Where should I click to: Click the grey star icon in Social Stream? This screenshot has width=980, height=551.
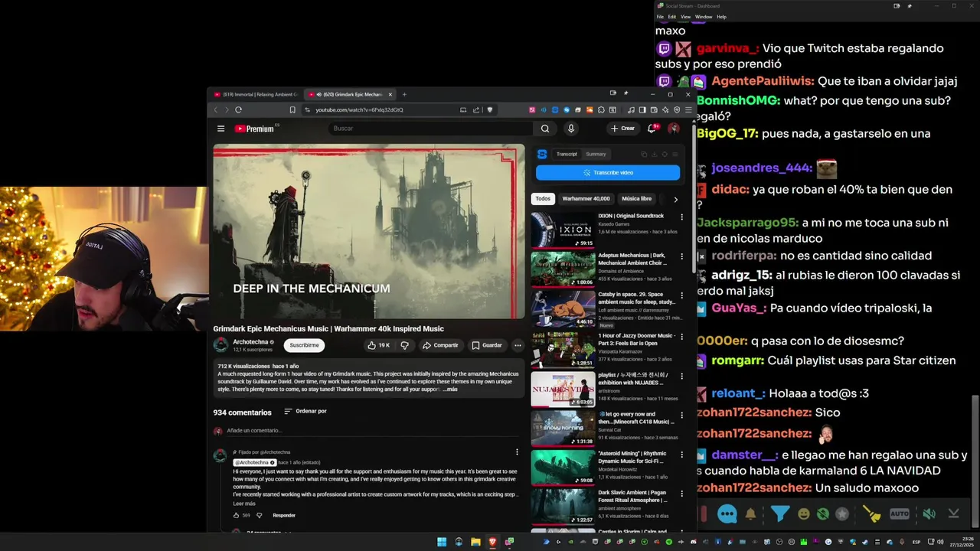click(x=842, y=514)
